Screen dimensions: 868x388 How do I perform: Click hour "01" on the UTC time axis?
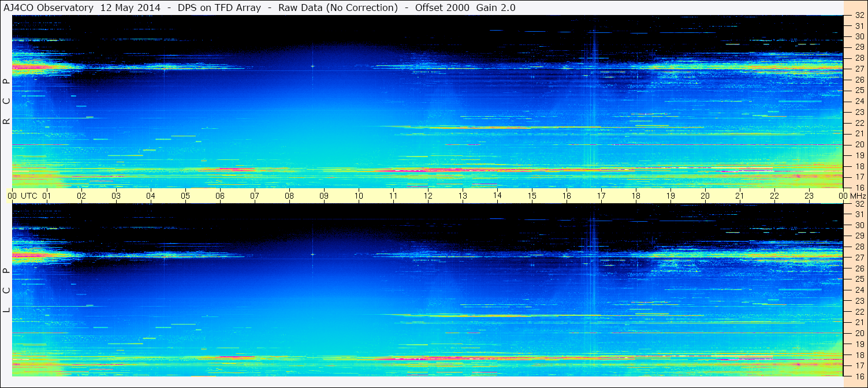click(x=47, y=196)
